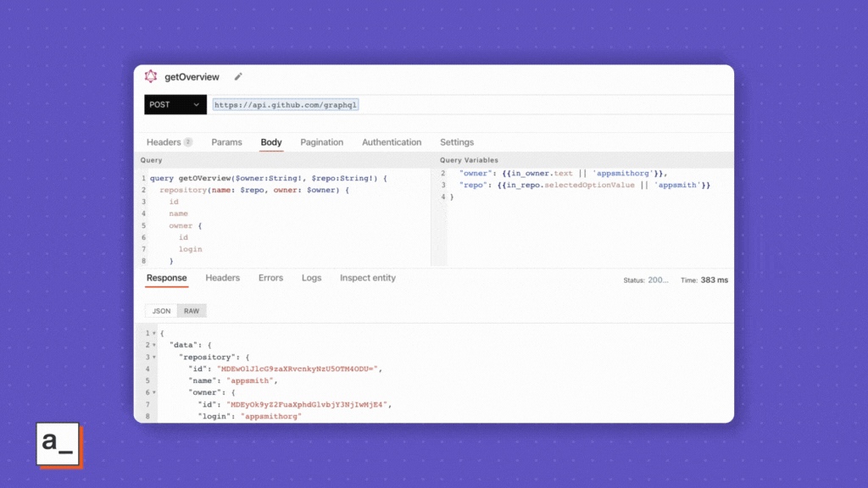Switch to the Params tab

pyautogui.click(x=226, y=142)
